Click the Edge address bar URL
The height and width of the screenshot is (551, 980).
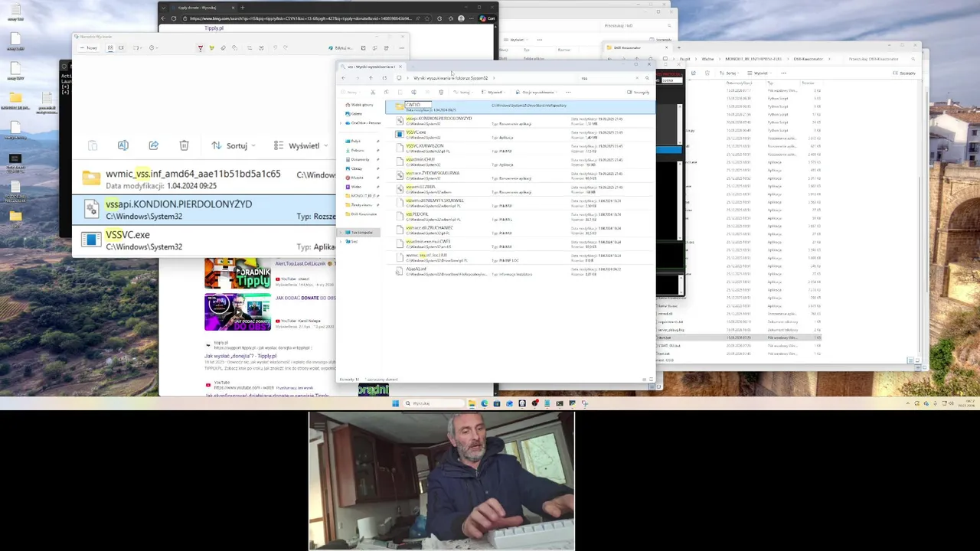[301, 18]
